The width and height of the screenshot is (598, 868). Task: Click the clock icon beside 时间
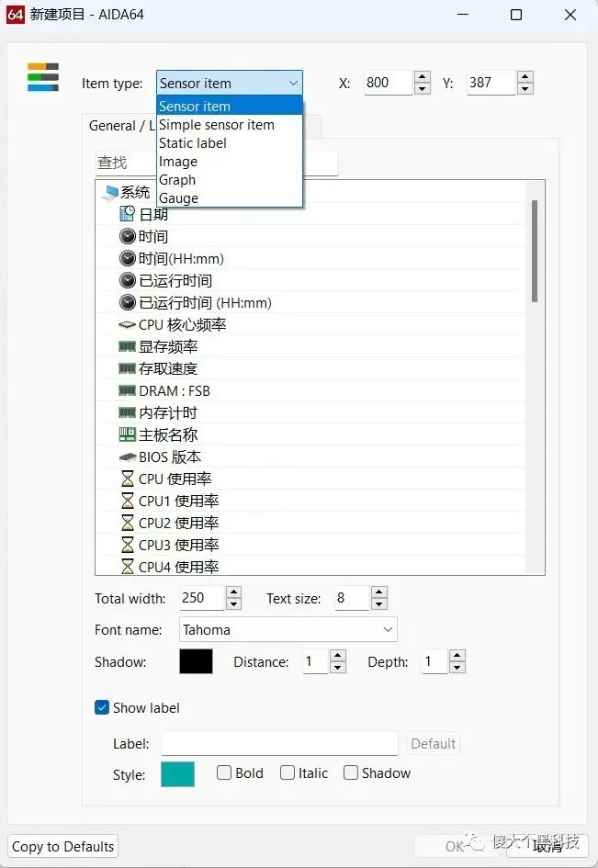(x=128, y=236)
